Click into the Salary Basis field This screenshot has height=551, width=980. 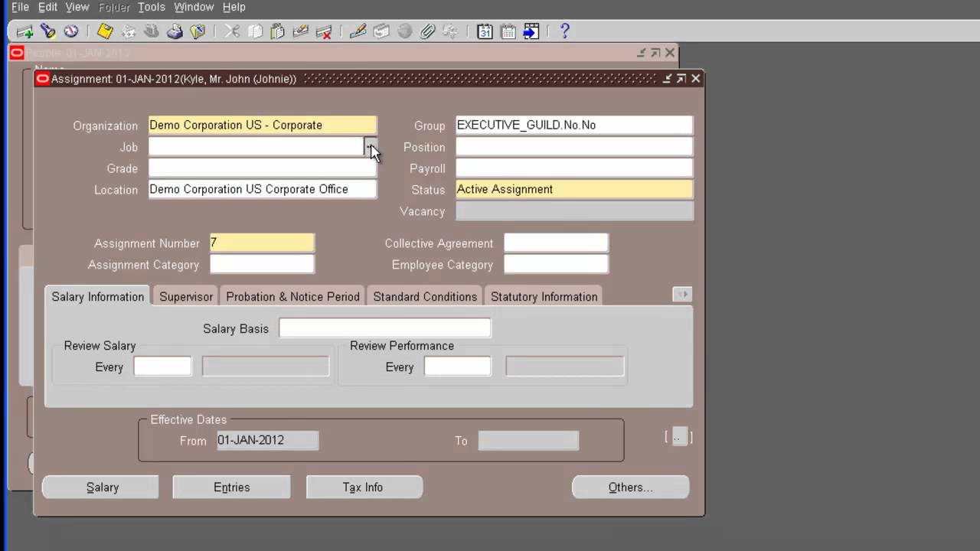(384, 328)
